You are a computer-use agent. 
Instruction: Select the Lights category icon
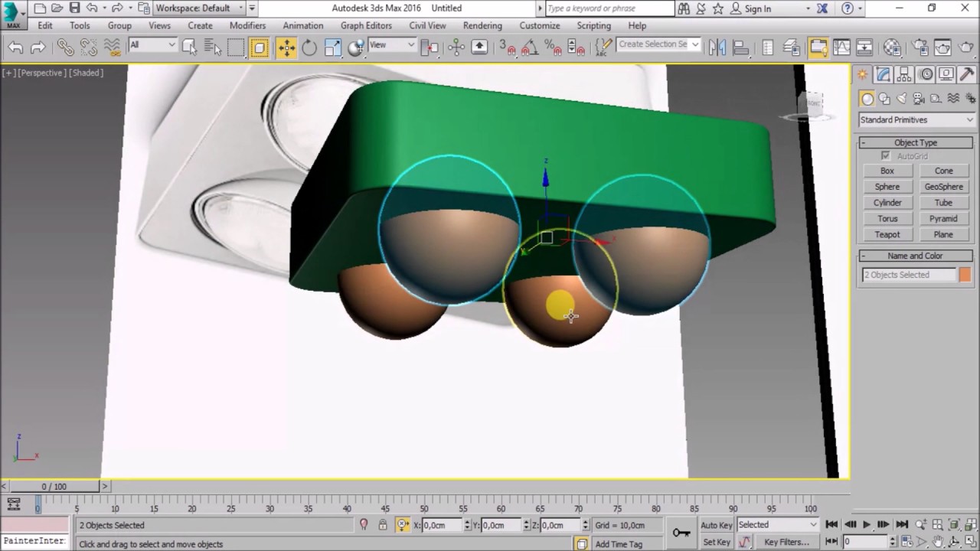(x=901, y=99)
